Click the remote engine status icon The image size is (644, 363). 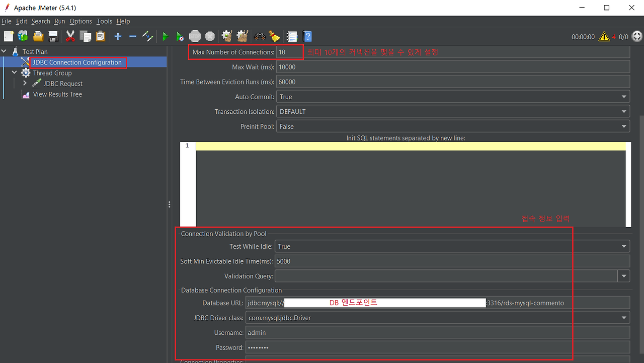coord(637,37)
